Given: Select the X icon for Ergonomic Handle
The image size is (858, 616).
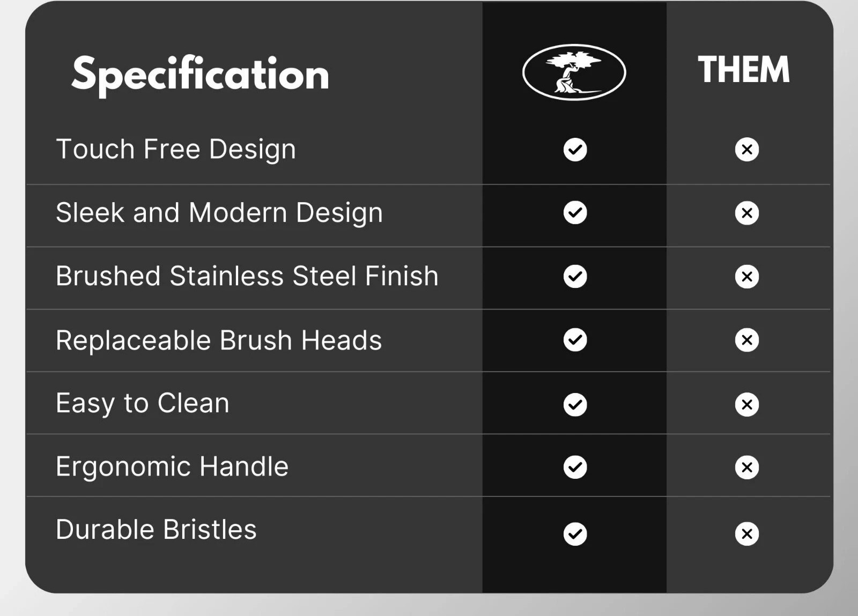Looking at the screenshot, I should (x=747, y=467).
